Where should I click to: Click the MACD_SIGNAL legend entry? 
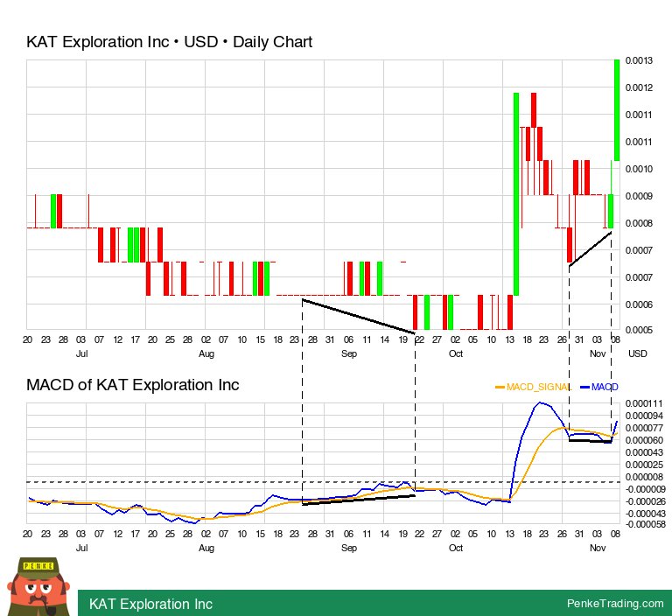pos(533,387)
